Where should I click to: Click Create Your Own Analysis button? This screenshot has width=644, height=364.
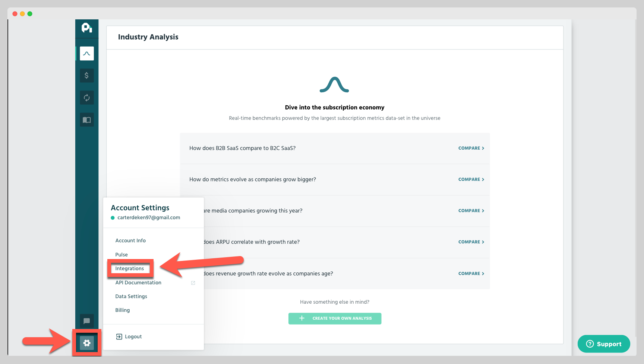click(334, 318)
